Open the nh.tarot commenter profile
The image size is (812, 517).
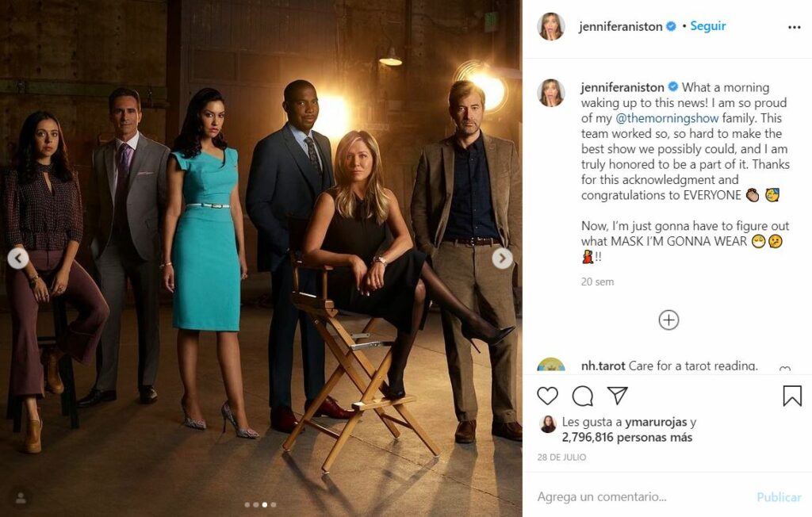[603, 366]
